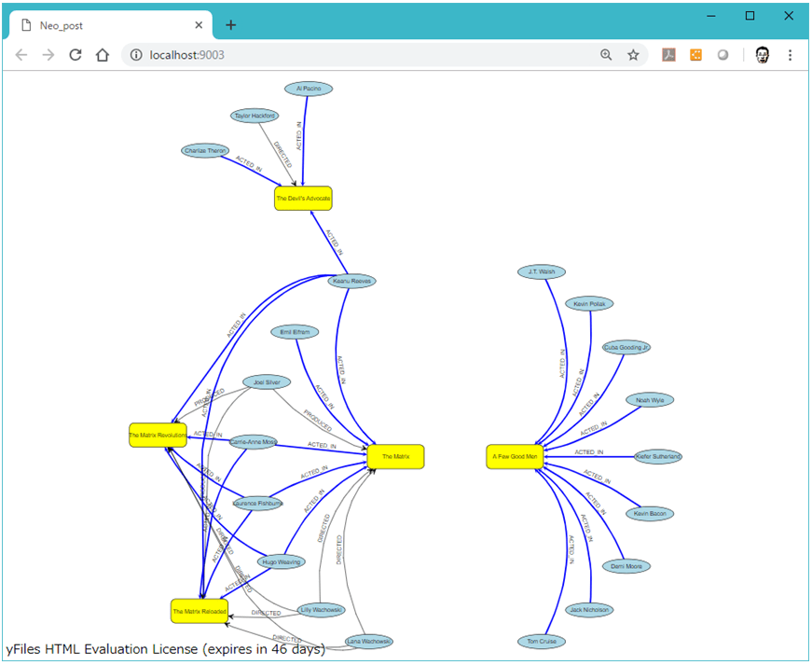
Task: Select the Charlize Theron node
Action: point(205,151)
